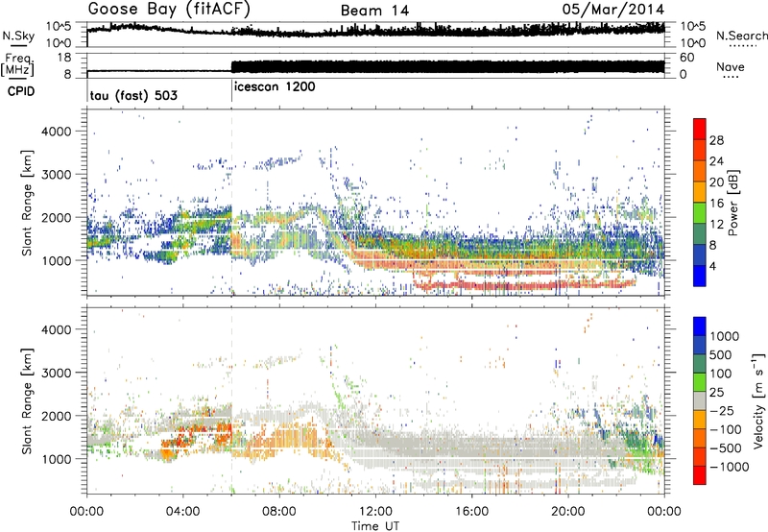Click the date '05/Mar/2014'

pyautogui.click(x=613, y=10)
